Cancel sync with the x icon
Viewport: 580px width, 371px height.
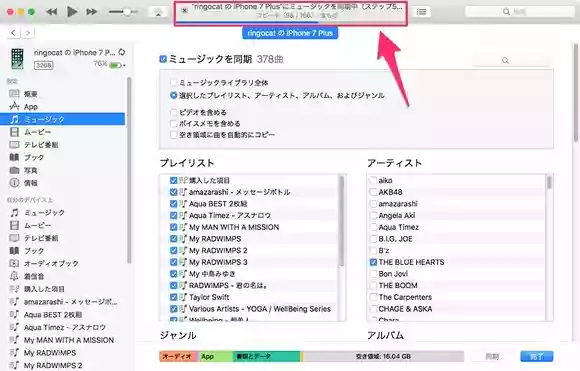point(185,10)
